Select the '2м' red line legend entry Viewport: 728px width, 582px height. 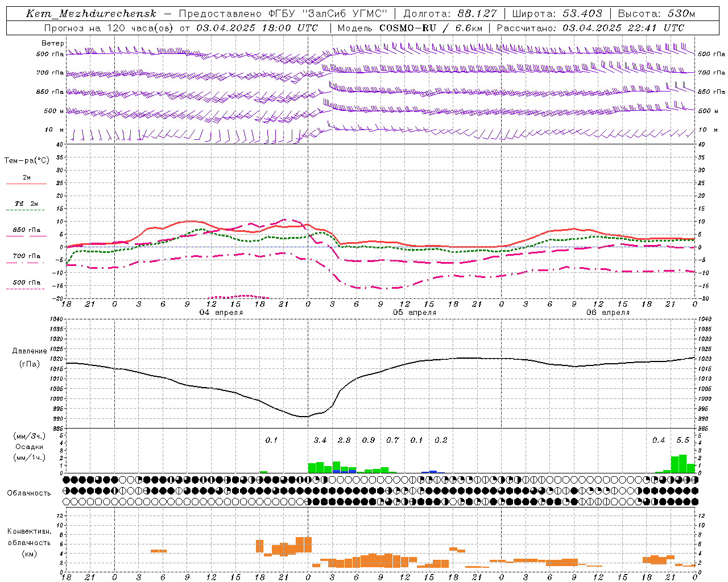pos(27,178)
